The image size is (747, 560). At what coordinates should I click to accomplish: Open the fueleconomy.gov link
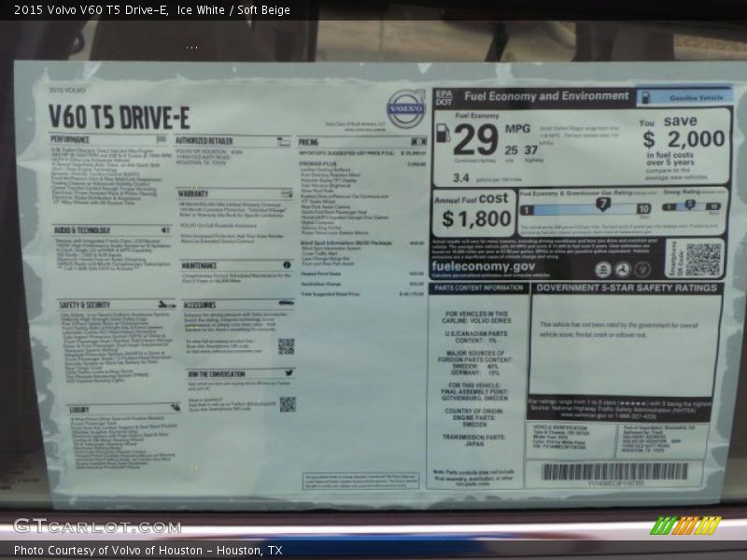pyautogui.click(x=483, y=266)
